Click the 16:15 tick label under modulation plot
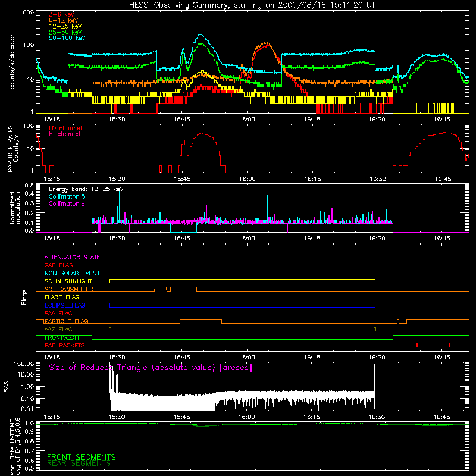This screenshot has height=476, width=476. pos(312,239)
